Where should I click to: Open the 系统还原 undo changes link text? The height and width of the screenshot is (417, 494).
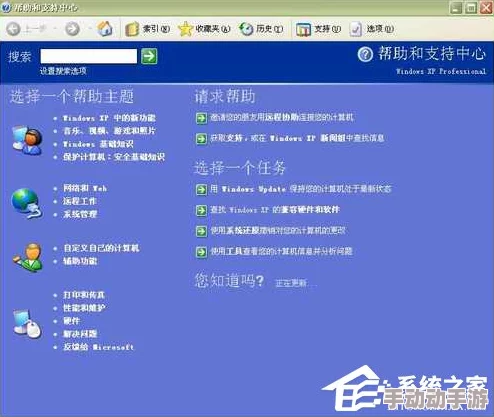tap(277, 230)
